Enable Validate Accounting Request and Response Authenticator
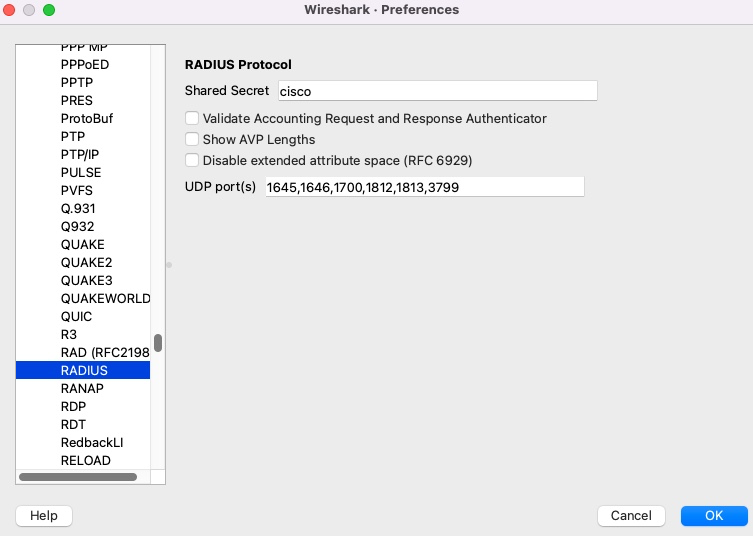Viewport: 753px width, 536px height. [192, 118]
